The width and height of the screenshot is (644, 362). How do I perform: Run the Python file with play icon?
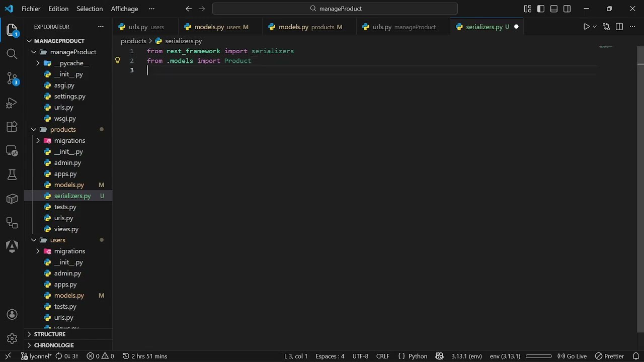point(586,27)
